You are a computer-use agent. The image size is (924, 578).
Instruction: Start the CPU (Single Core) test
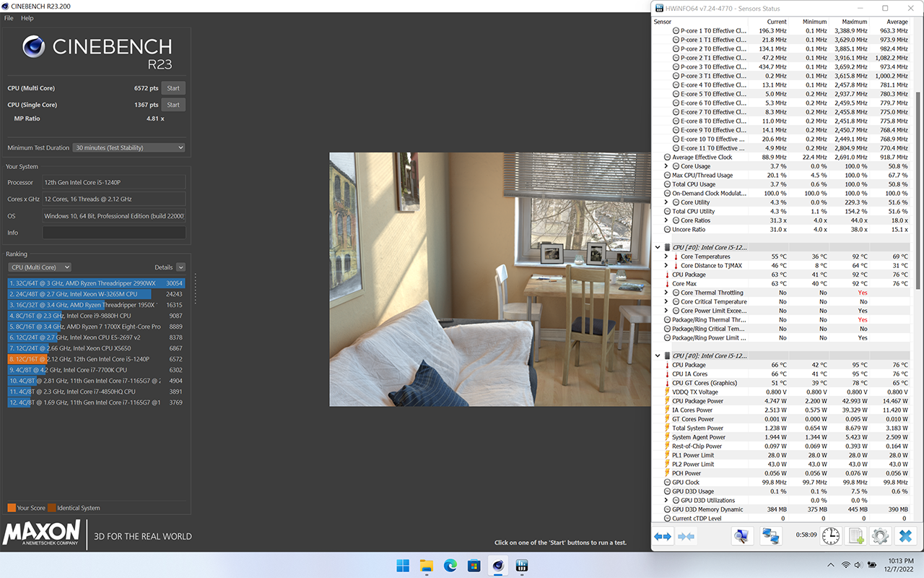(173, 105)
